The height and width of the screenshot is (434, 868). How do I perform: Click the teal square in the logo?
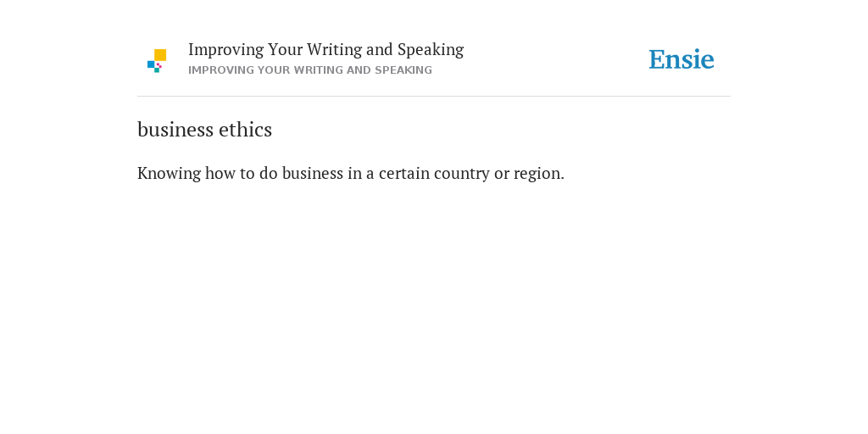pos(157,70)
